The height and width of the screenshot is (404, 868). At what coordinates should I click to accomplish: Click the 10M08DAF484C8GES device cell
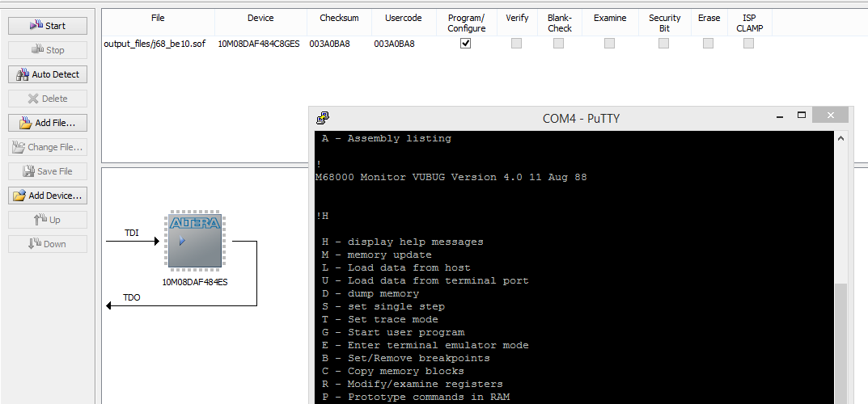click(x=259, y=44)
